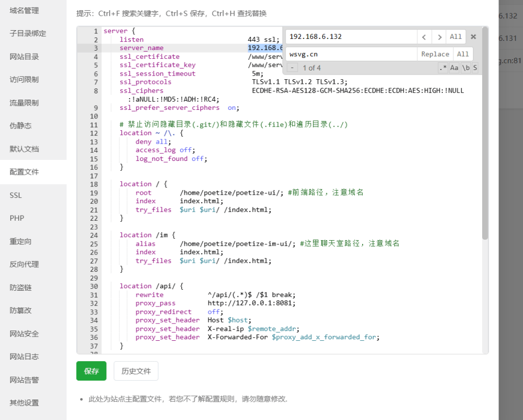
Task: Collapse replace row with minus button
Action: [x=292, y=68]
